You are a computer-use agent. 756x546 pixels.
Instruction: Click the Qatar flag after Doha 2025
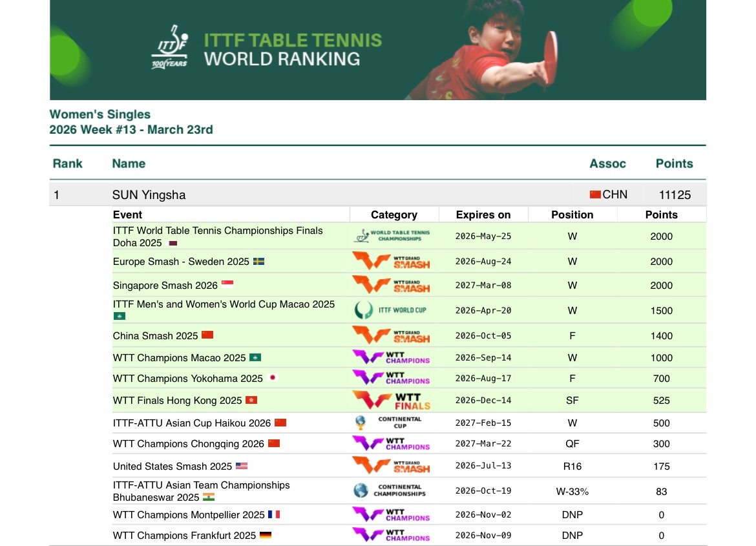(172, 243)
